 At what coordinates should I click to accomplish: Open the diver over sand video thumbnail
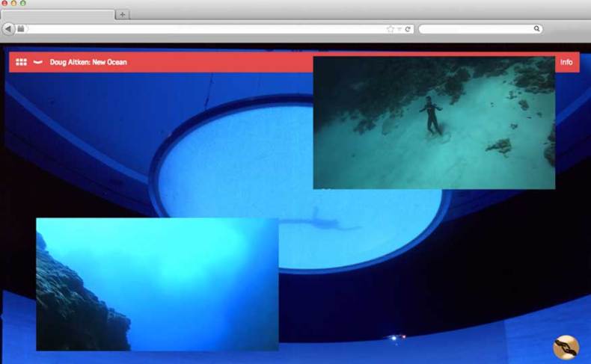point(434,123)
